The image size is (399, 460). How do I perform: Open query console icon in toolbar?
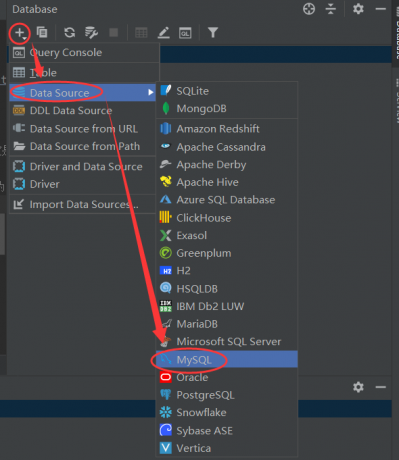pyautogui.click(x=185, y=33)
